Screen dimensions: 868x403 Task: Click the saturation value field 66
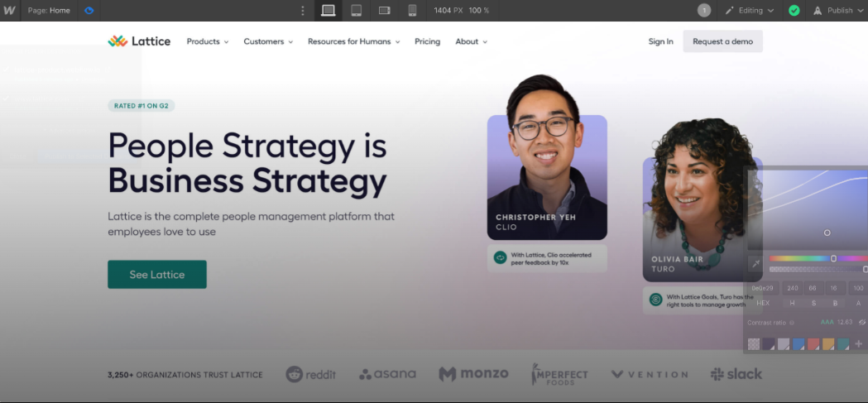coord(813,289)
